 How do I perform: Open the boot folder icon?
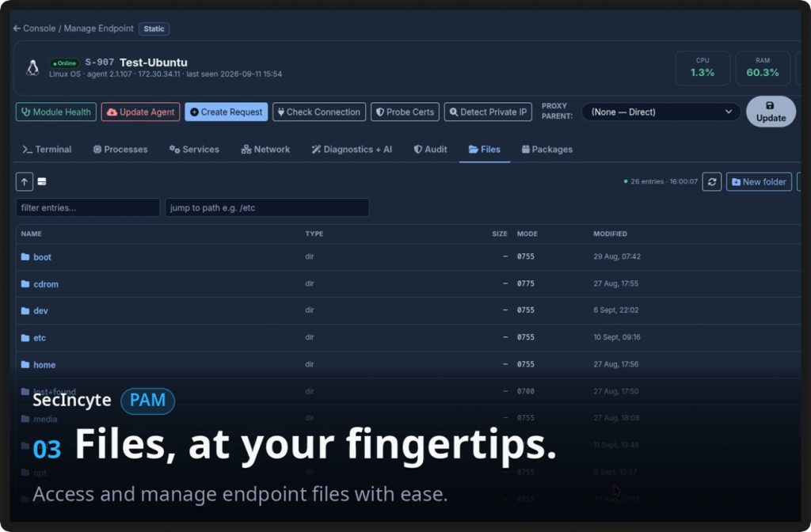[x=25, y=257]
